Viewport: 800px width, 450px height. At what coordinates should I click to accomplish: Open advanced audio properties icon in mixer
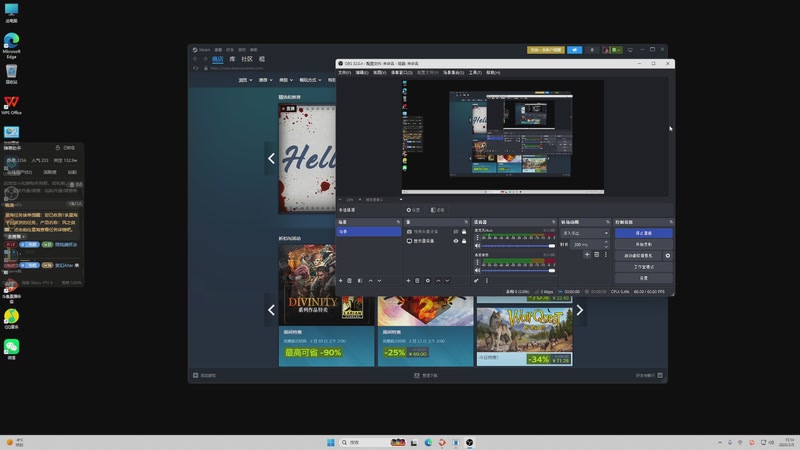[476, 281]
